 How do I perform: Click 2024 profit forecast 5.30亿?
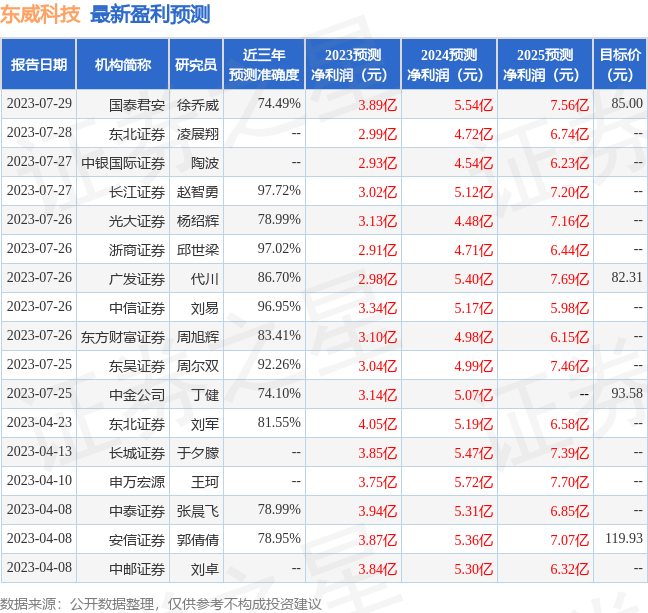pos(474,569)
